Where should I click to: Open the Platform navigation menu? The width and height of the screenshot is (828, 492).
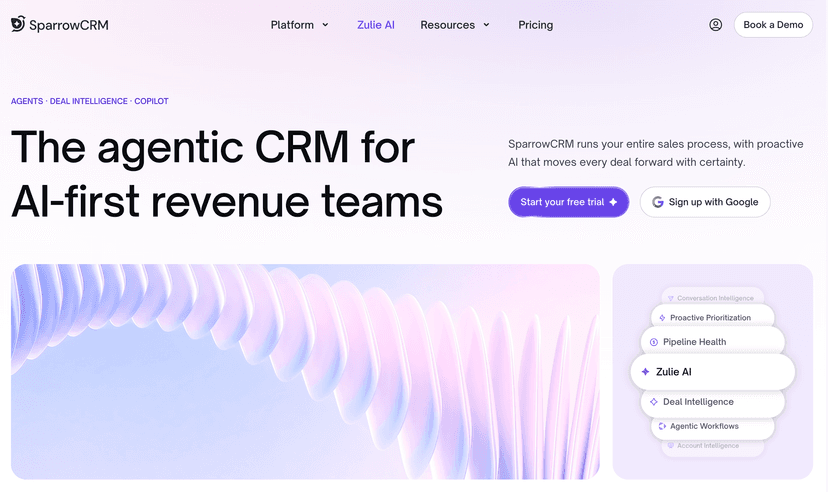pyautogui.click(x=299, y=25)
